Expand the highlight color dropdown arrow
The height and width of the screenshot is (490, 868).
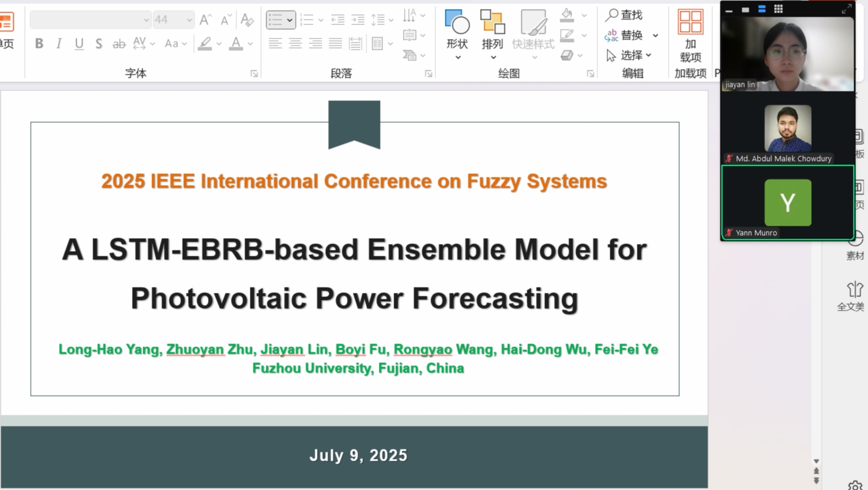219,44
